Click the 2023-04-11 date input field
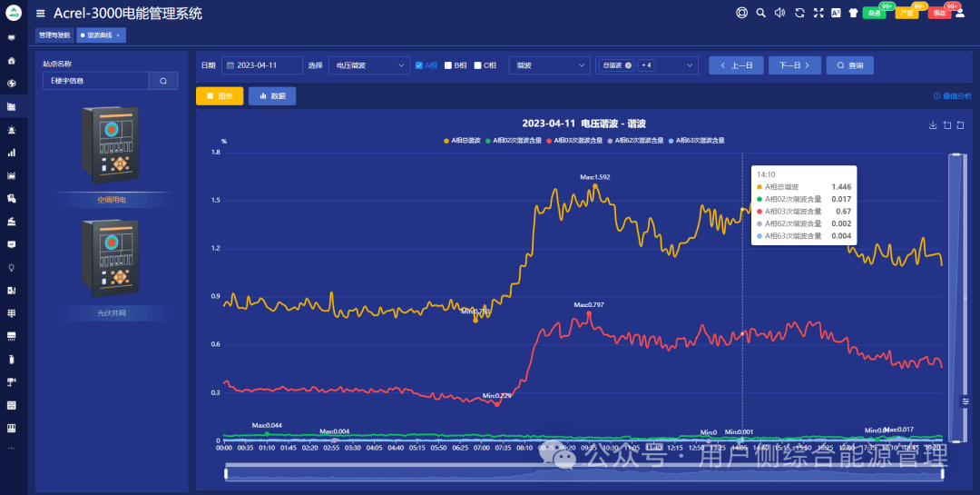 (262, 65)
